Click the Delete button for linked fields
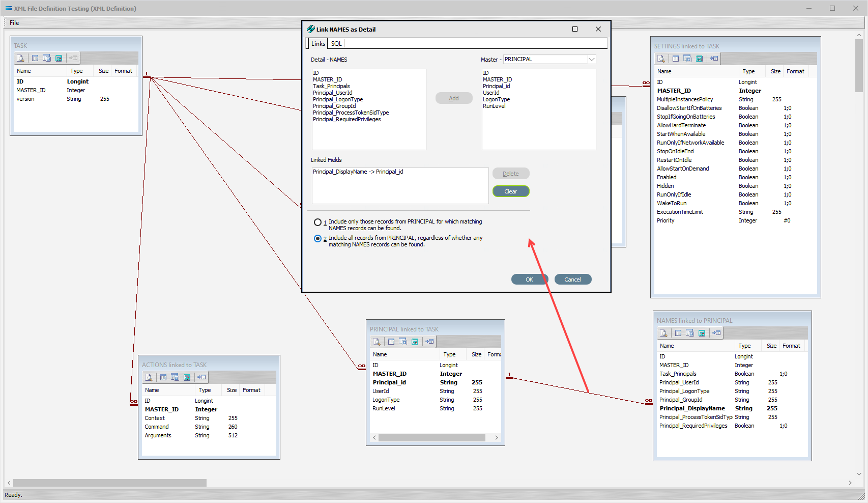Screen dimensions: 868x503 (511, 174)
